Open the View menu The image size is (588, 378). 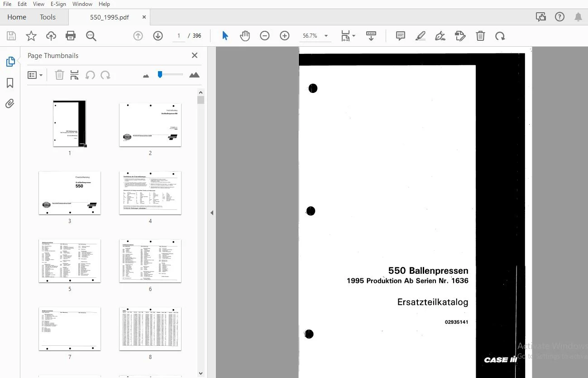tap(39, 4)
